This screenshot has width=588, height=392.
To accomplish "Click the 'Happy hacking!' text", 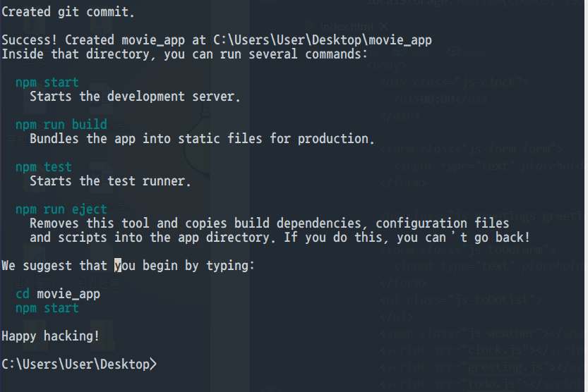I will pyautogui.click(x=51, y=336).
